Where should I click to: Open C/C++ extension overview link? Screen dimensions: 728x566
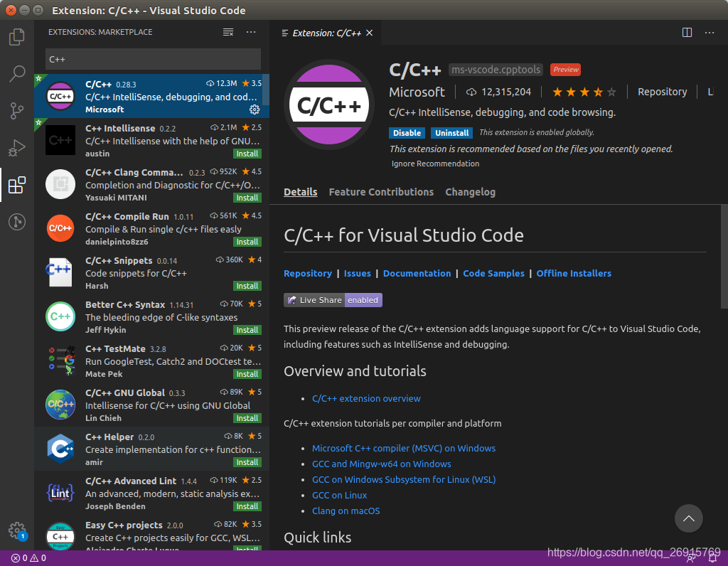pos(366,398)
